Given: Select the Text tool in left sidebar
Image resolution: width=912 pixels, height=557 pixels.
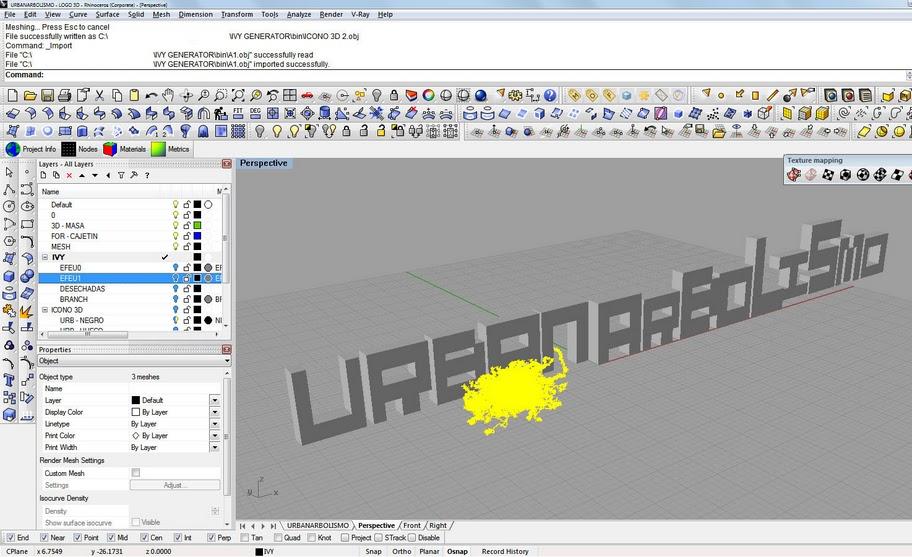Looking at the screenshot, I should (x=9, y=380).
